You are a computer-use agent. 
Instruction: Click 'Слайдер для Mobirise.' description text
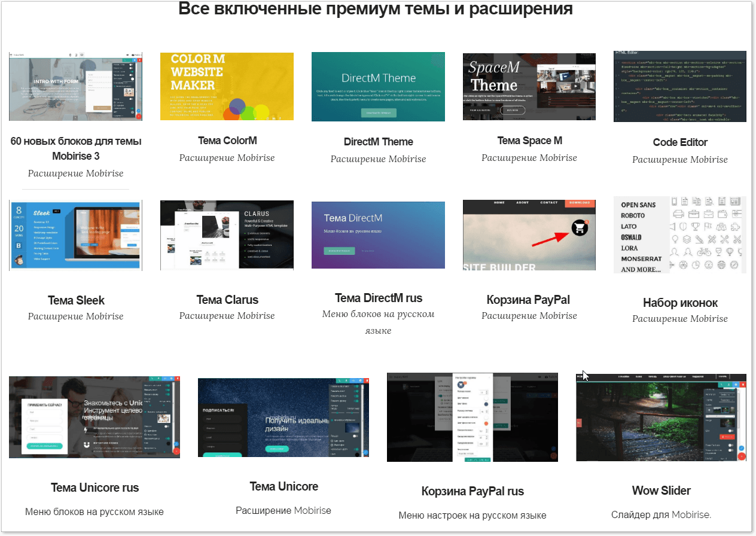pyautogui.click(x=661, y=514)
